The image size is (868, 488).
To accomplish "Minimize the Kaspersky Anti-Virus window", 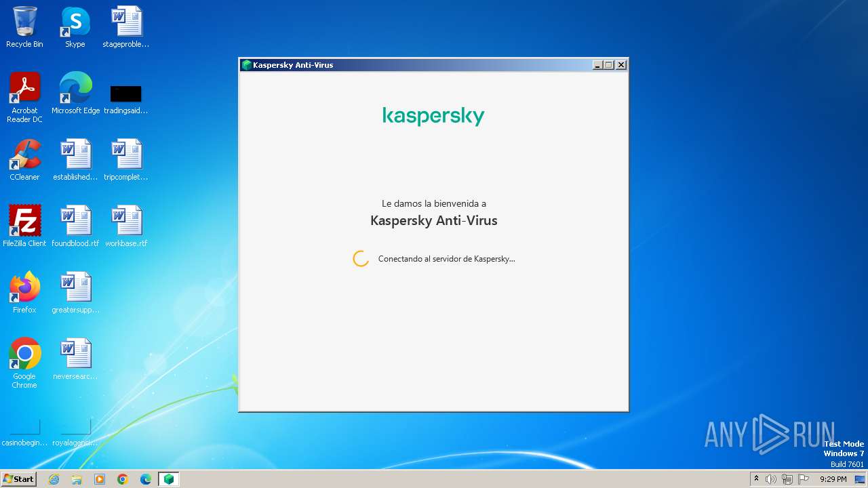I will pyautogui.click(x=597, y=65).
